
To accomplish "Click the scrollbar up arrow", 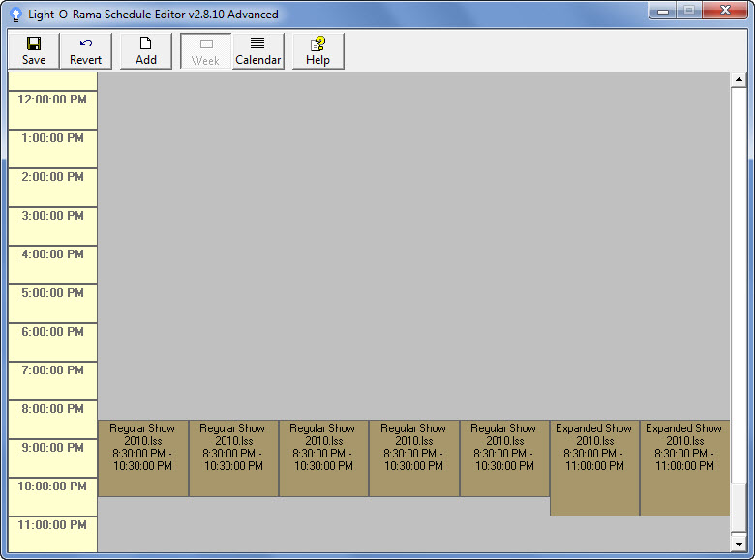I will tap(739, 80).
